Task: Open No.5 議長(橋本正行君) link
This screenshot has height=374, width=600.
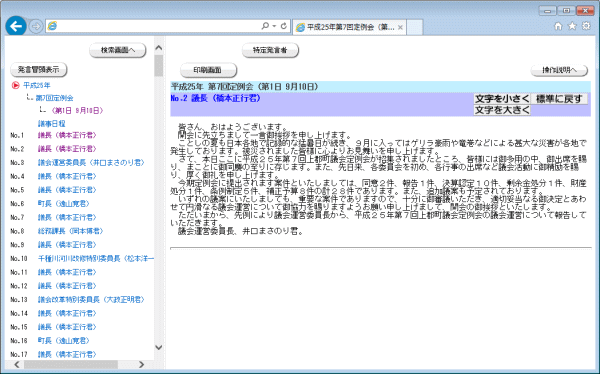Action: click(67, 190)
